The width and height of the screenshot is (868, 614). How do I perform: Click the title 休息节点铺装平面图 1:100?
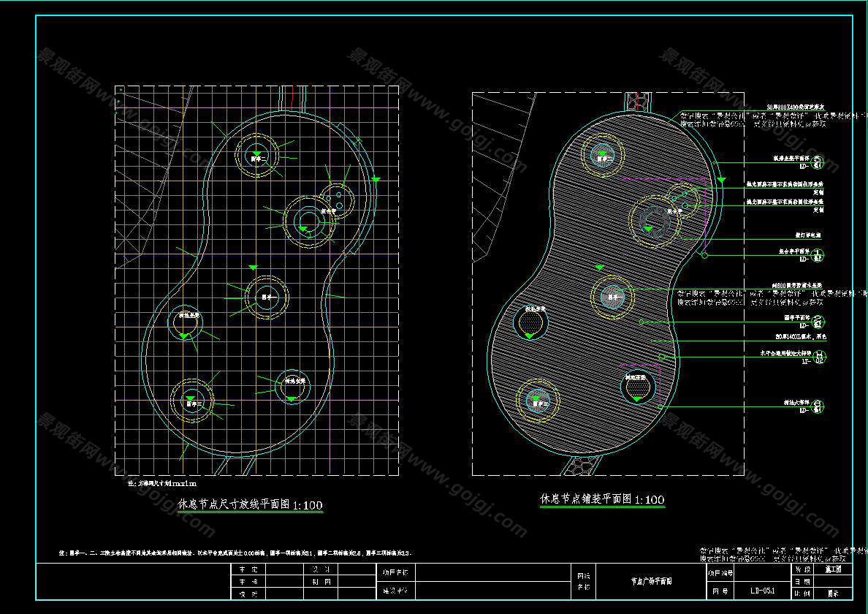(x=602, y=500)
